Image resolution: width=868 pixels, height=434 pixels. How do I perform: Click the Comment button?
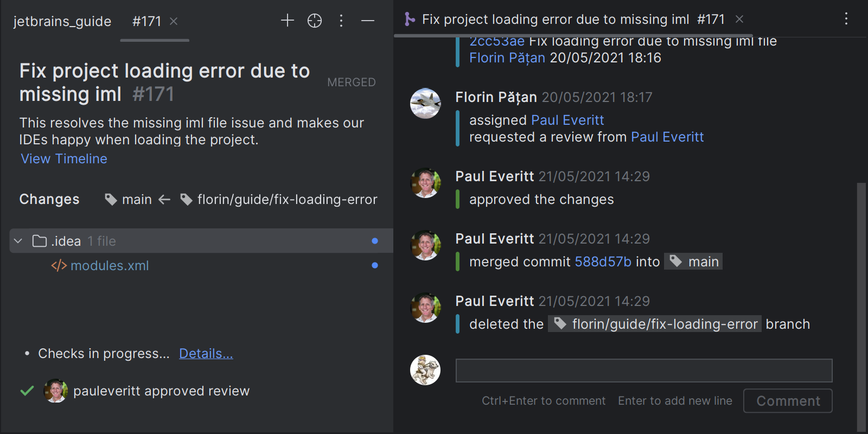(x=788, y=401)
